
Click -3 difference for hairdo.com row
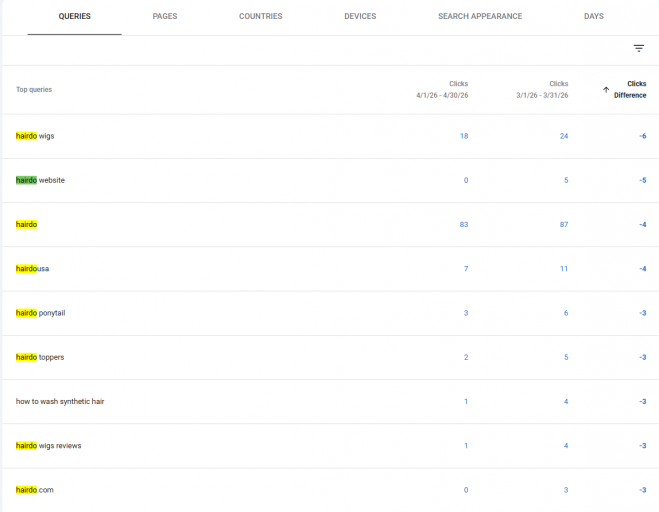pyautogui.click(x=643, y=490)
